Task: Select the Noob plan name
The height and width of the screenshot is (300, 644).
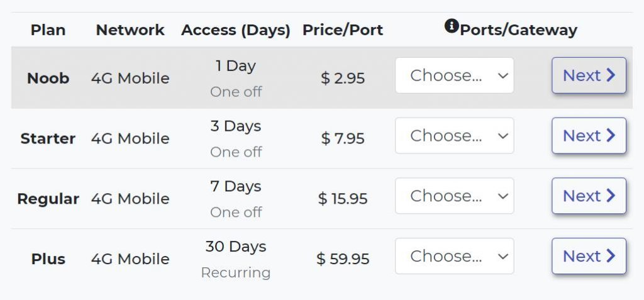Action: coord(48,78)
